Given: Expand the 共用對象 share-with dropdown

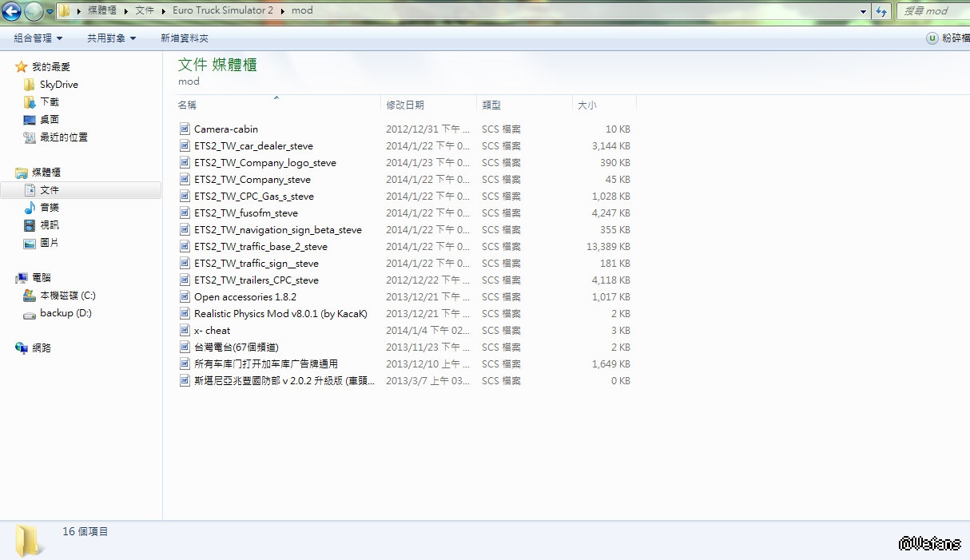Looking at the screenshot, I should [x=111, y=38].
